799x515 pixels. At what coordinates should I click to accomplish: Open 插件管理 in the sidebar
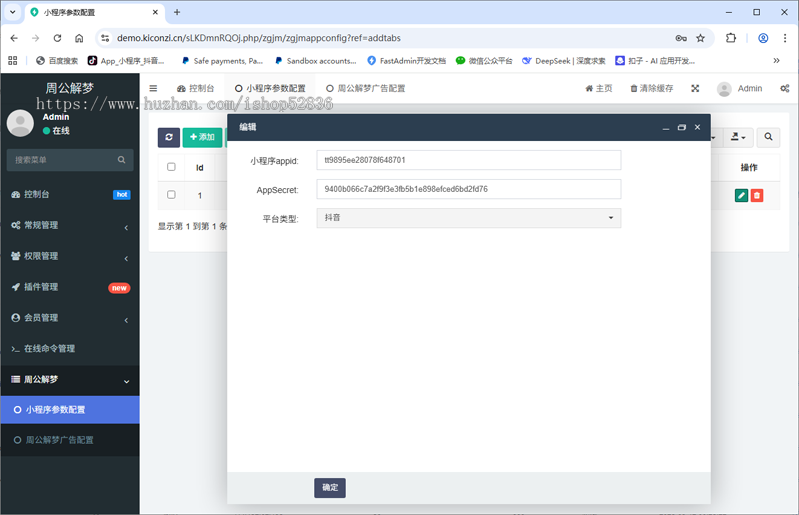point(70,287)
